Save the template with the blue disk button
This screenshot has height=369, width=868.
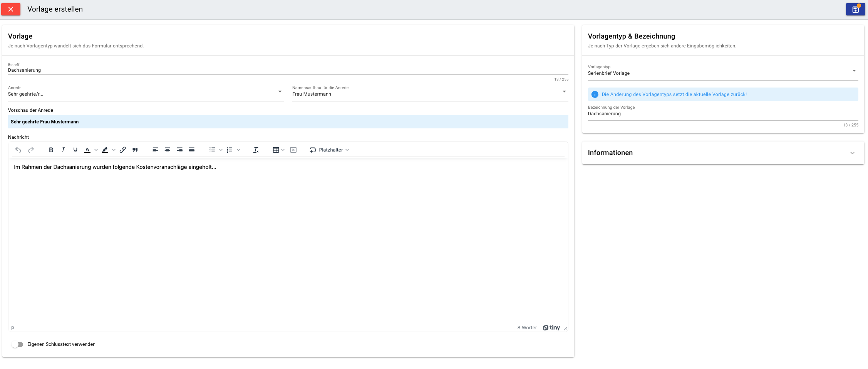tap(855, 9)
